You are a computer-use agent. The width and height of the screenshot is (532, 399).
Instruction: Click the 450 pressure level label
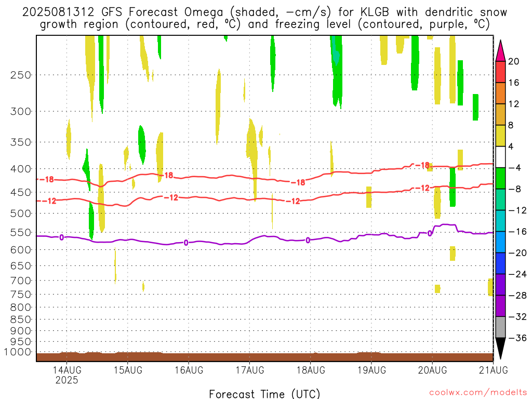point(21,192)
